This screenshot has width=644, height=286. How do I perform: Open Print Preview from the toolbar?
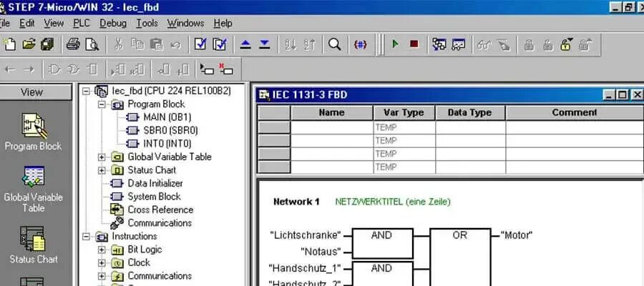click(x=92, y=44)
